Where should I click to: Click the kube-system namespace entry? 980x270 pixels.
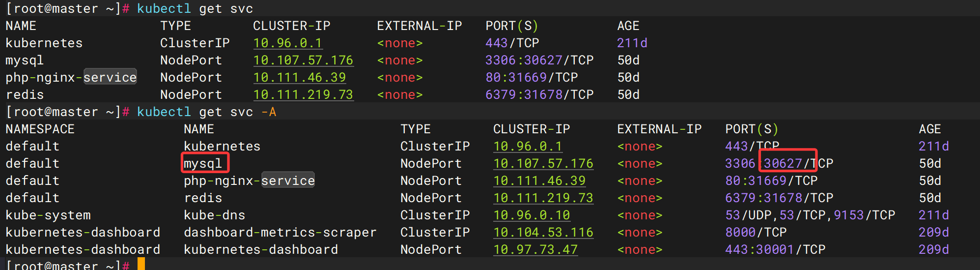48,215
